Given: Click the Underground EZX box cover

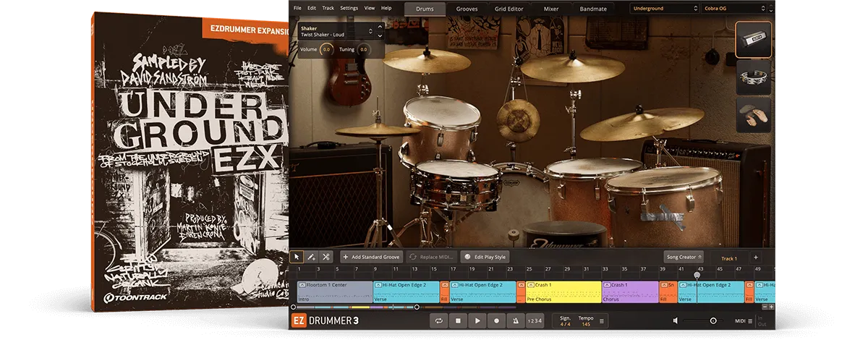Looking at the screenshot, I should click(x=190, y=163).
